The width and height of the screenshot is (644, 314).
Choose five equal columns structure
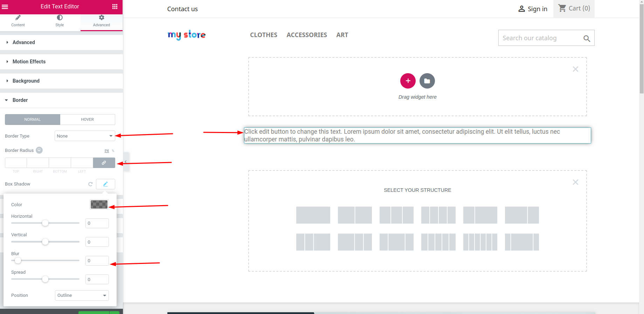[x=438, y=242]
